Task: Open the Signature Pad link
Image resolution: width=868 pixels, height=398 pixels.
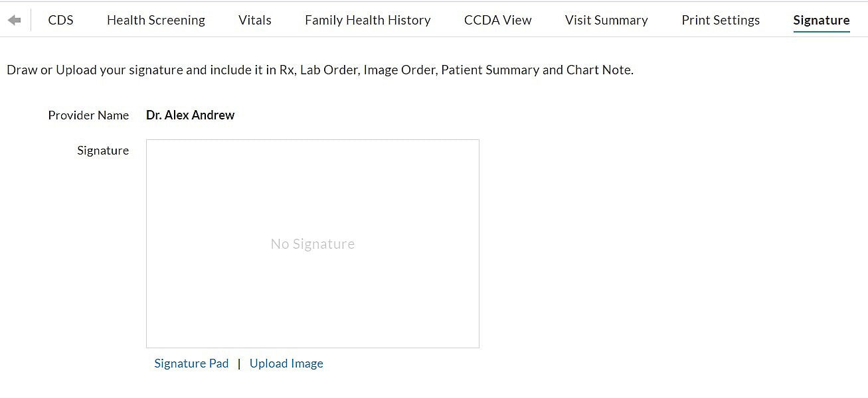Action: [191, 364]
